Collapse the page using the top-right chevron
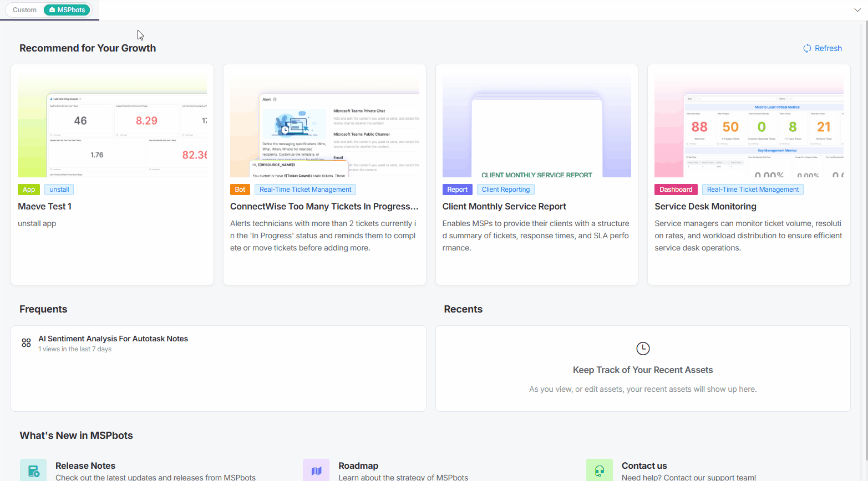 point(857,9)
